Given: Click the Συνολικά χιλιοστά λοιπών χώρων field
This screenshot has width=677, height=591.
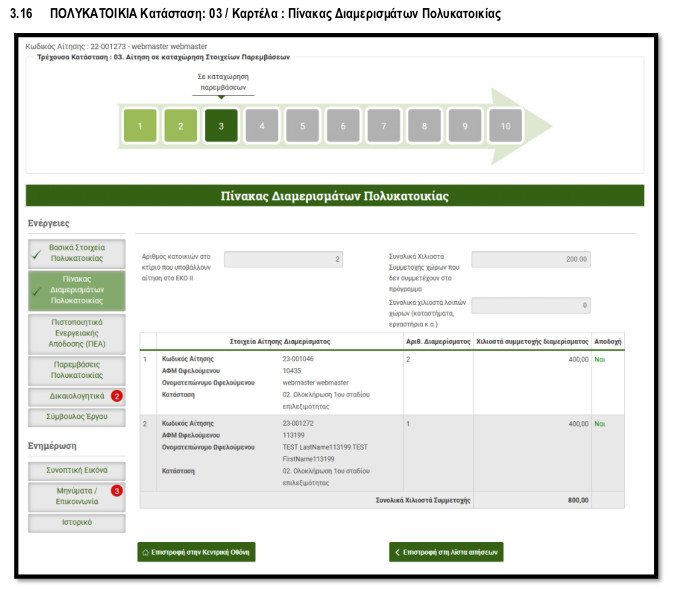Looking at the screenshot, I should coord(532,305).
